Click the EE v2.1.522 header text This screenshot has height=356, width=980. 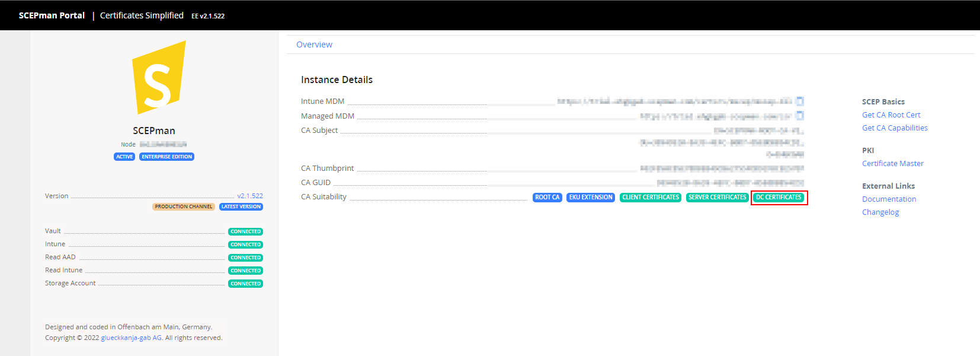click(208, 16)
